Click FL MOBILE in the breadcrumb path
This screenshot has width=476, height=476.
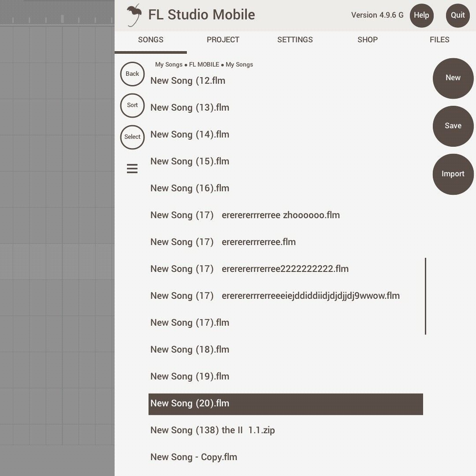(204, 65)
